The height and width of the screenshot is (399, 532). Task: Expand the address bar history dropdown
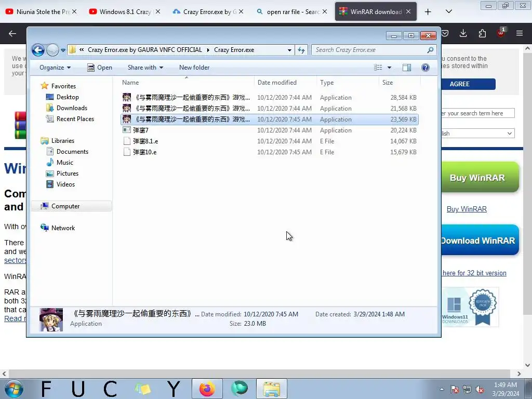tap(289, 50)
